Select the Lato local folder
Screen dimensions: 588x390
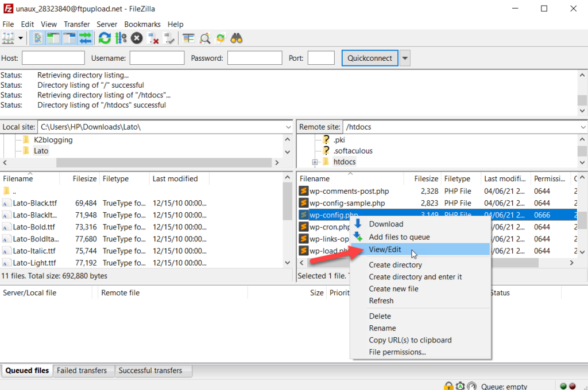(41, 151)
